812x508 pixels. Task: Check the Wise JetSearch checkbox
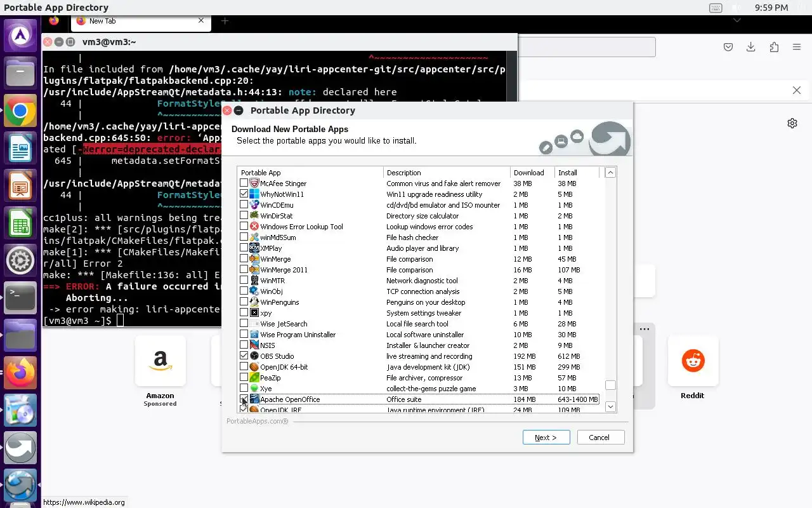[x=244, y=324]
